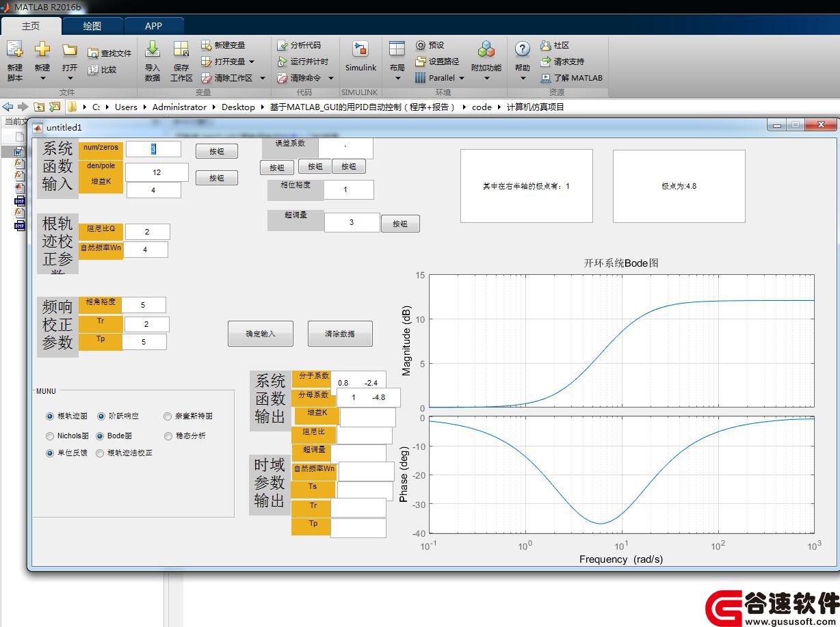The height and width of the screenshot is (627, 840).
Task: Click the Layout (布局) icon
Action: 397,49
